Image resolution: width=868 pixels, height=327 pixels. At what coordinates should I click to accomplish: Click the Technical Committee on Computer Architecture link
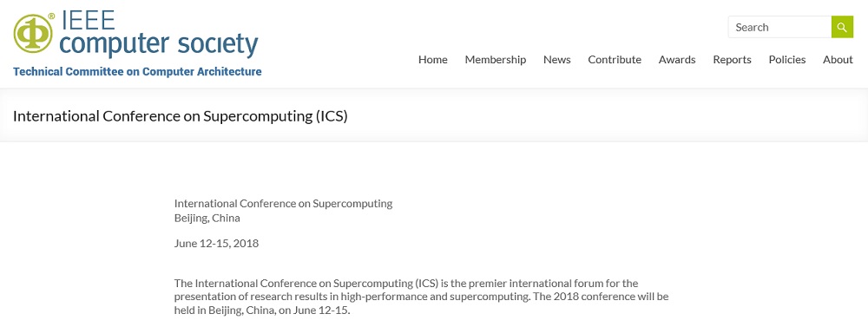(137, 71)
